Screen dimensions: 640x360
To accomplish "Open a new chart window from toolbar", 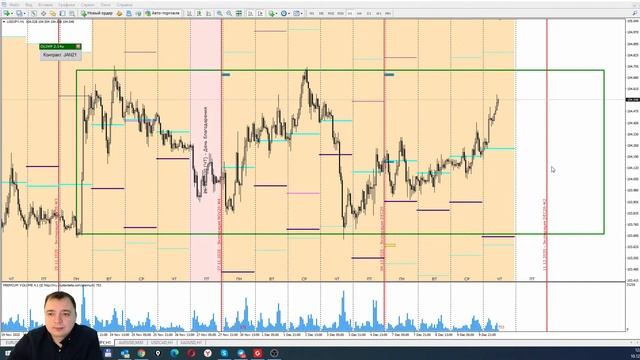I will coord(7,13).
